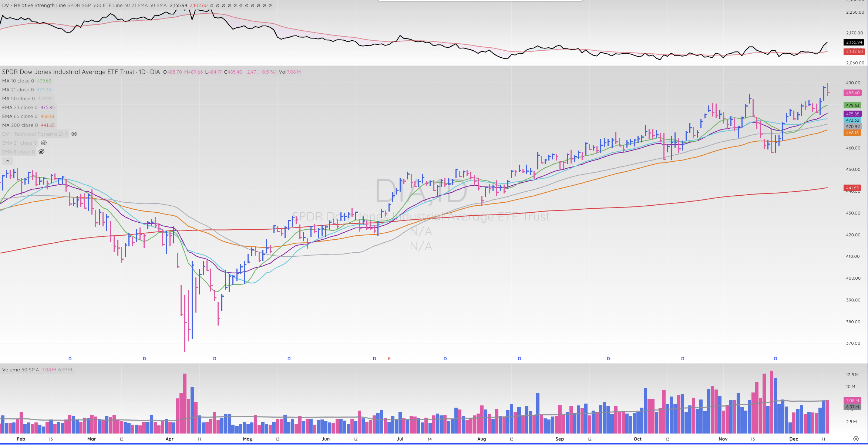Click the D dividend marker before March

pyautogui.click(x=70, y=358)
